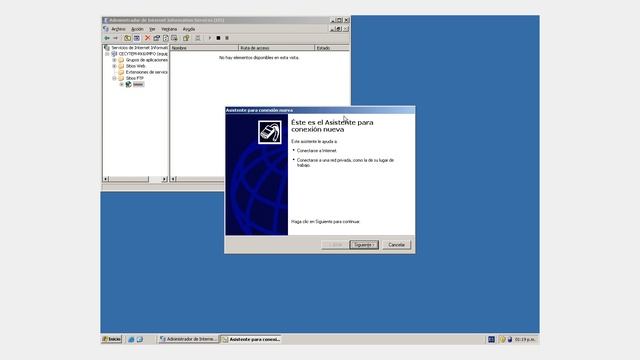Viewport: 640px width, 360px height.
Task: Click the grayed connect computer toolbar icon
Action: click(x=198, y=38)
